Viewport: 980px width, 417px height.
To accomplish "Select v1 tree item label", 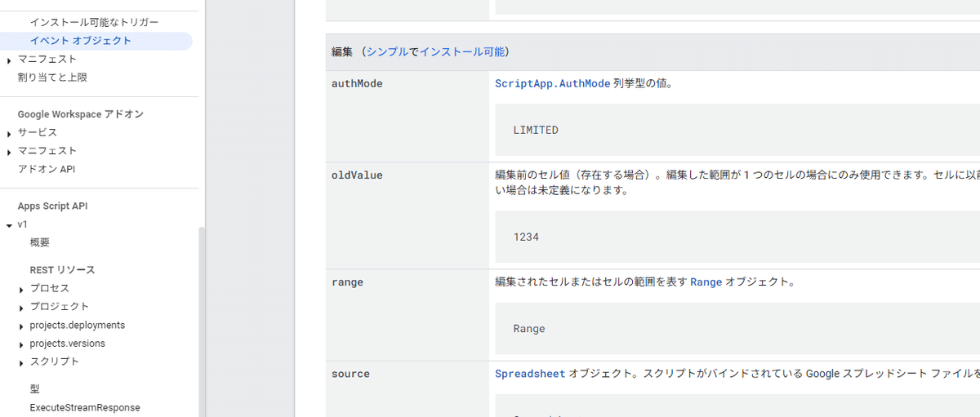I will (x=23, y=224).
